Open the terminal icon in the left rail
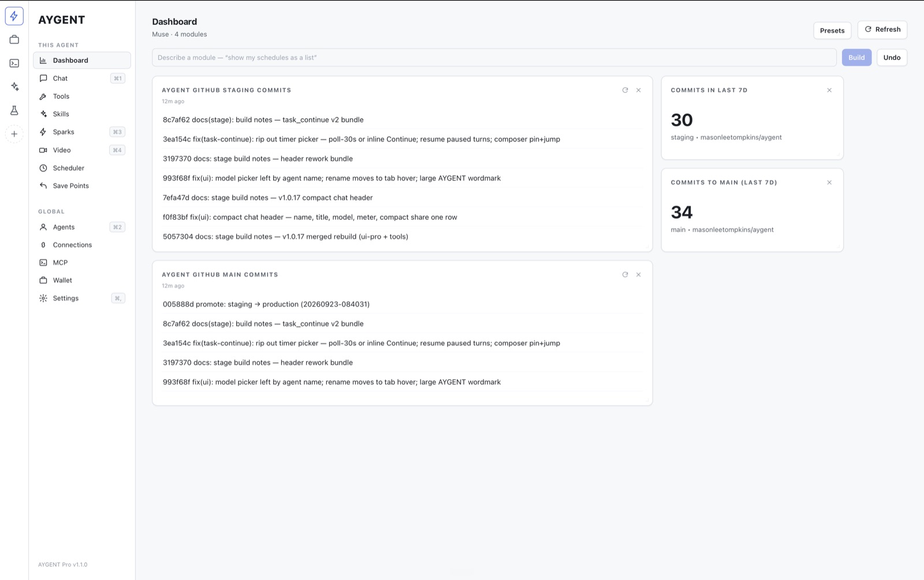 tap(14, 63)
